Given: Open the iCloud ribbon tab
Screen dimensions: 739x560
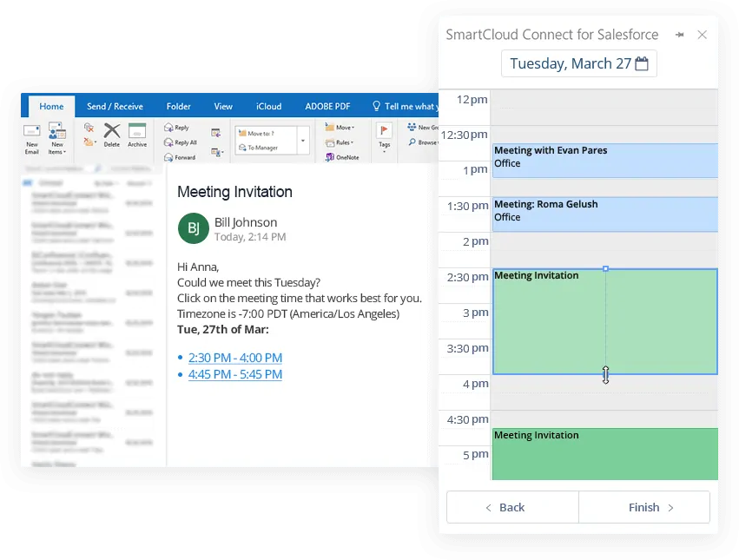Looking at the screenshot, I should [268, 107].
